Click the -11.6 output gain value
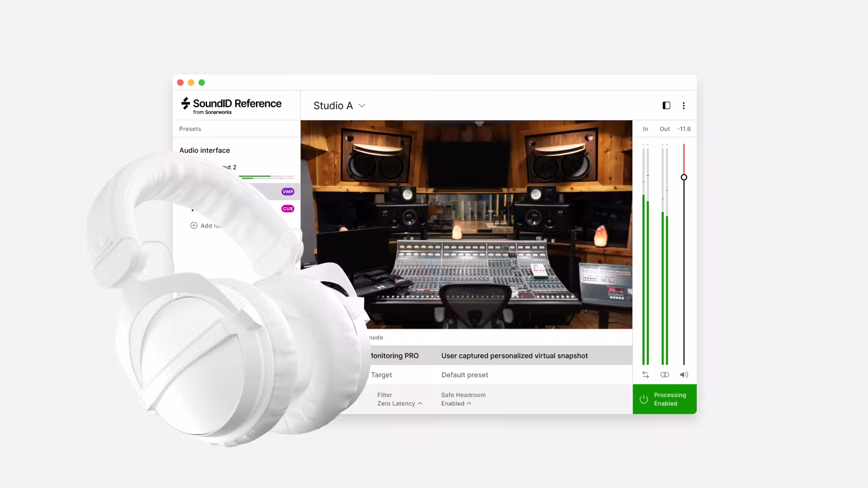Screen dimensions: 868x488 coord(684,129)
